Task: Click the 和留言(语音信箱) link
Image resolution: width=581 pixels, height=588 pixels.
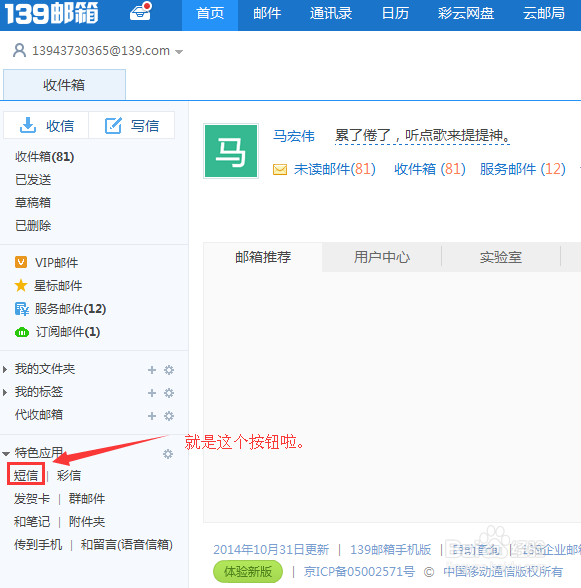Action: pyautogui.click(x=127, y=544)
